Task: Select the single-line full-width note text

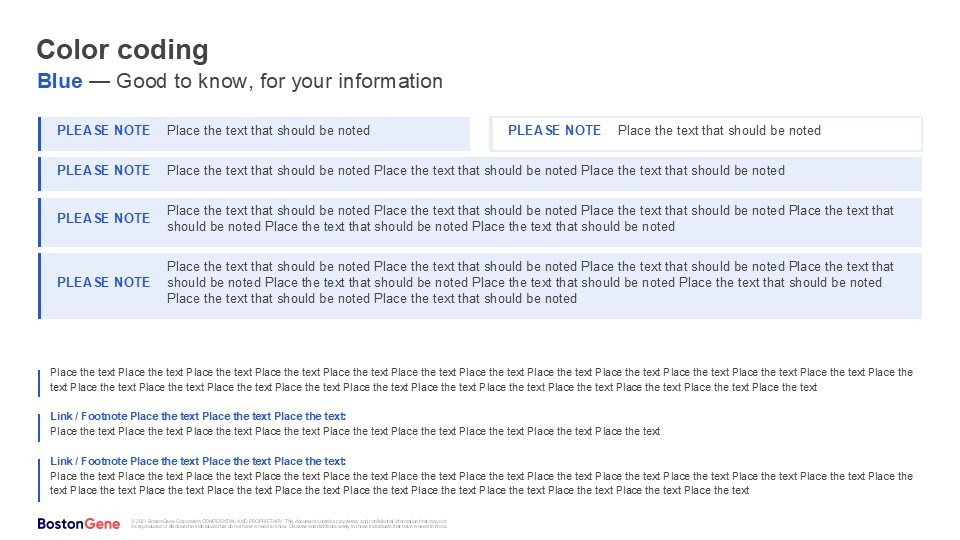Action: tap(475, 171)
